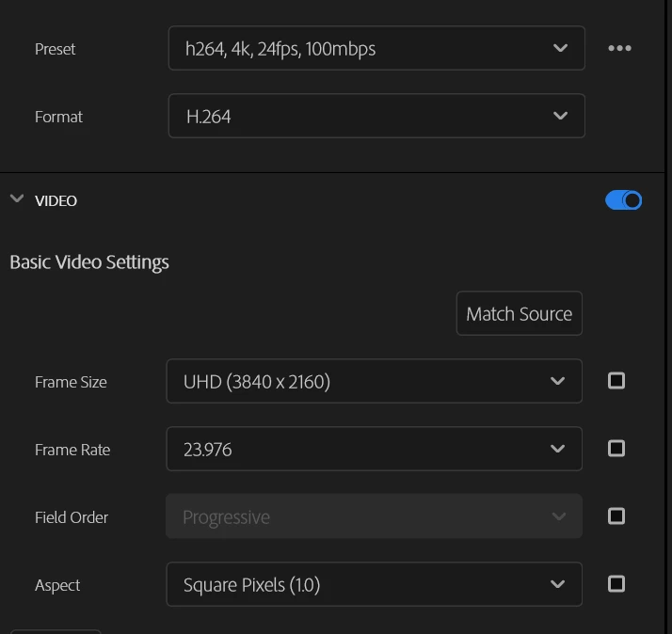This screenshot has height=634, width=672.
Task: Tick the Field Order match source checkbox
Action: pyautogui.click(x=616, y=516)
